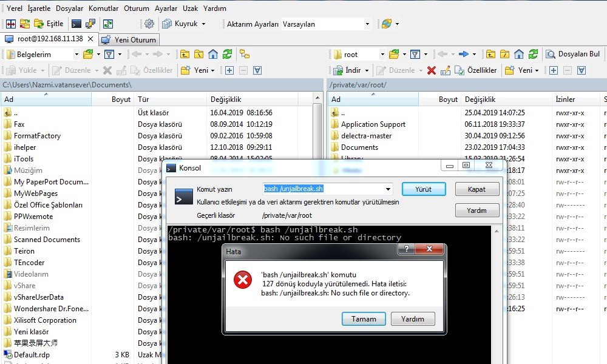Open the Yeni Oturum tab
Viewport: 607px width, 364px height.
129,40
